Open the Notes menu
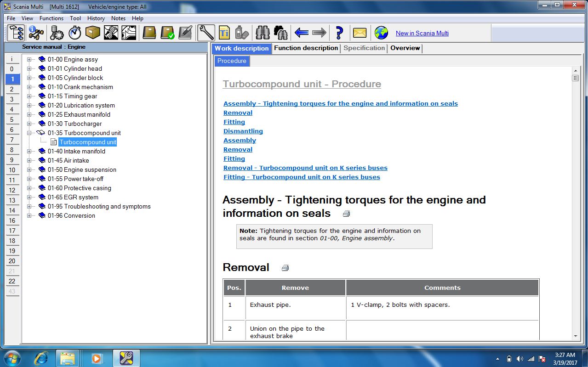This screenshot has width=588, height=367. pos(118,18)
